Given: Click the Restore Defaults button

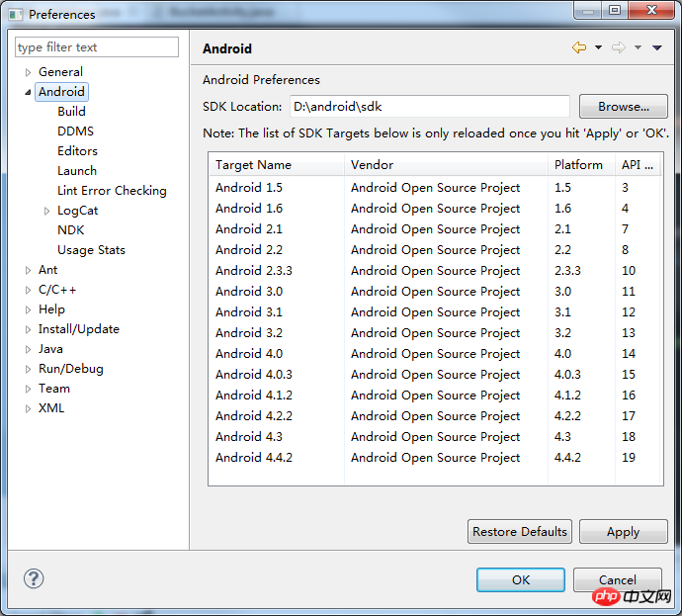Looking at the screenshot, I should 520,532.
